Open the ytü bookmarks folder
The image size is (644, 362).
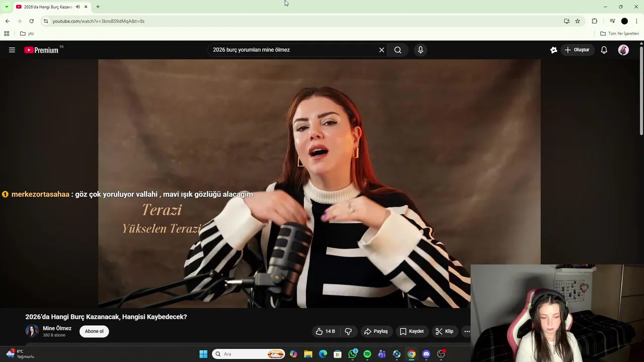(27, 34)
